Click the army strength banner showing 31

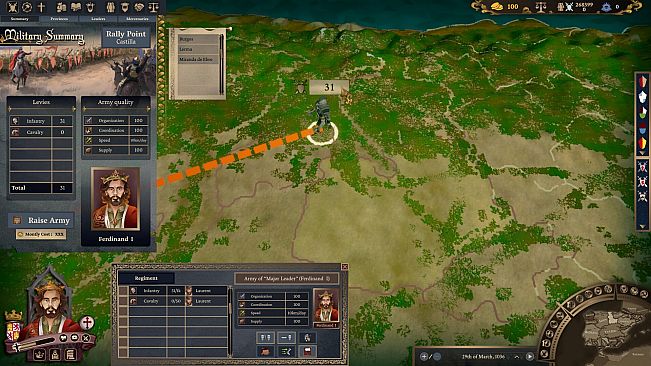(328, 87)
